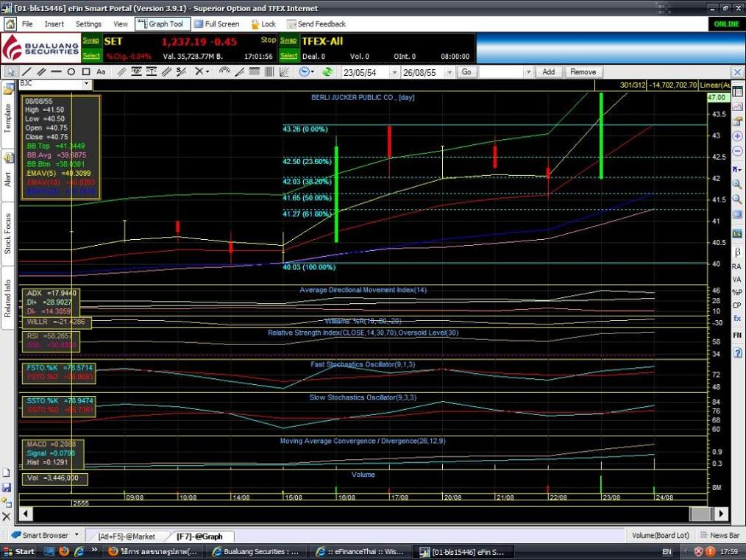Choose the Aa text annotation tool
This screenshot has height=560, width=746.
101,72
